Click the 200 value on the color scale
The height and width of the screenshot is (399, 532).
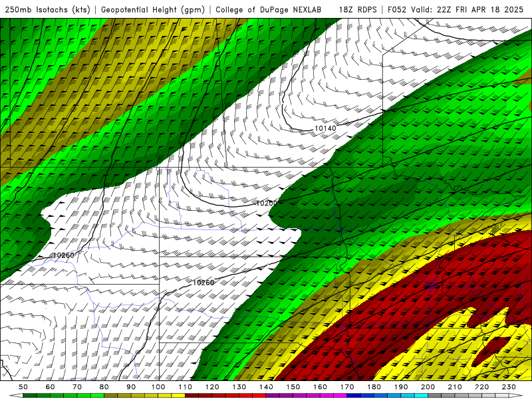coord(428,387)
